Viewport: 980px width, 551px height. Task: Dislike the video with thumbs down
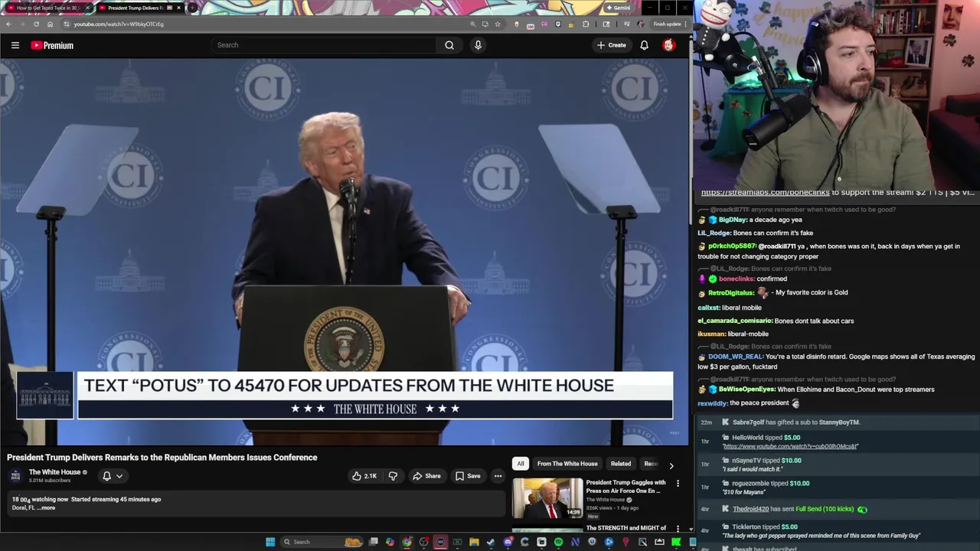(393, 476)
